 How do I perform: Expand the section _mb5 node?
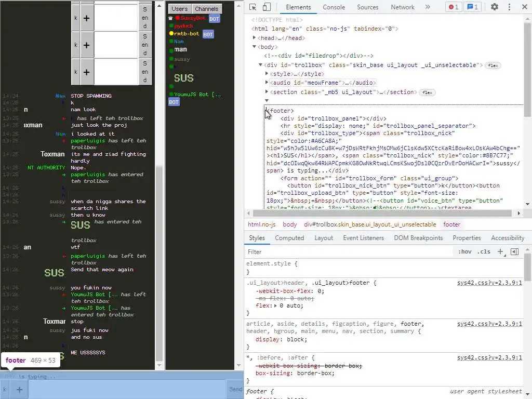pos(267,91)
